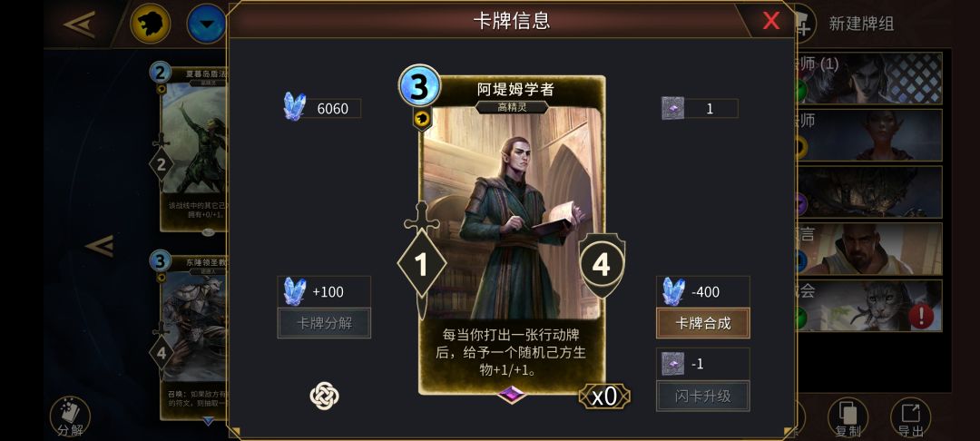Open the blue round dropdown filter
Screen dimensions: 980x441
pos(206,24)
